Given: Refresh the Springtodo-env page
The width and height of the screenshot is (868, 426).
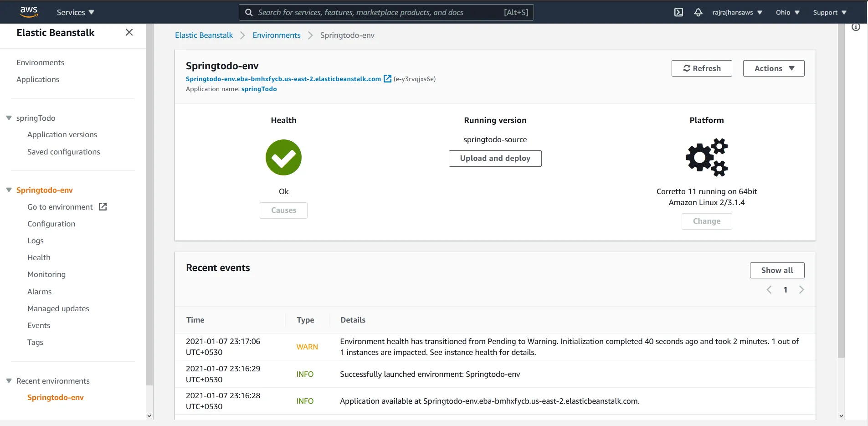Looking at the screenshot, I should click(x=701, y=68).
